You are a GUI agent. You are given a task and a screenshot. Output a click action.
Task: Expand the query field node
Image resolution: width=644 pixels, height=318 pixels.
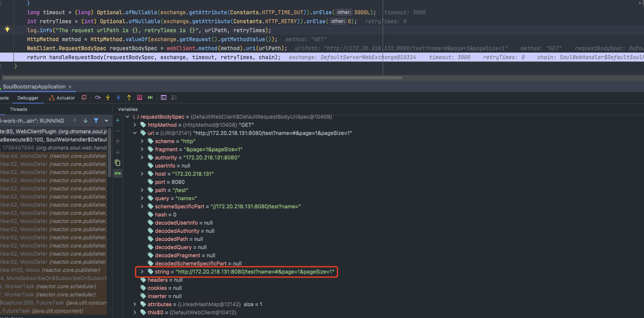142,198
